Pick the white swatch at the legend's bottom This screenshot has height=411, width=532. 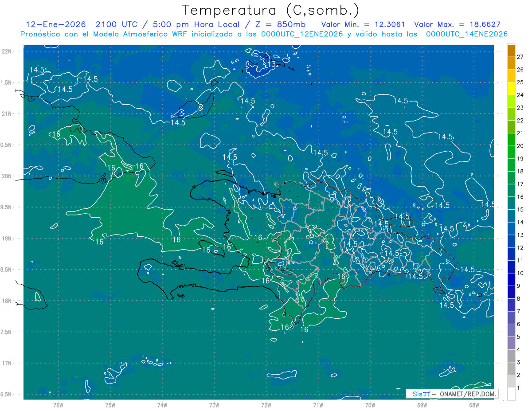511,394
